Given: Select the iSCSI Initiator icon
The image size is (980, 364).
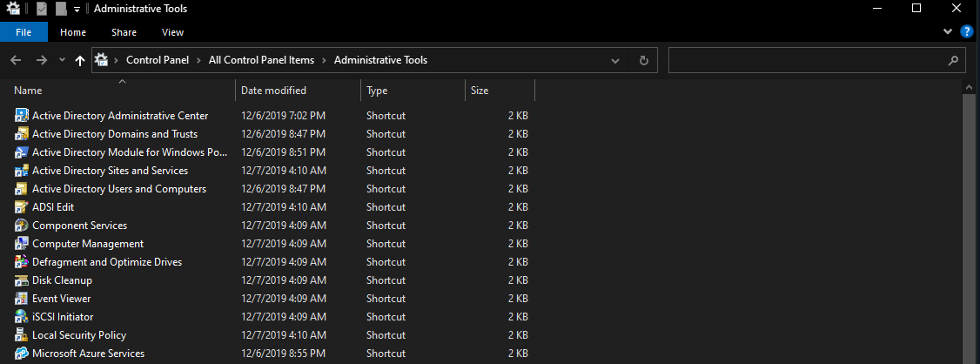Looking at the screenshot, I should click(23, 317).
